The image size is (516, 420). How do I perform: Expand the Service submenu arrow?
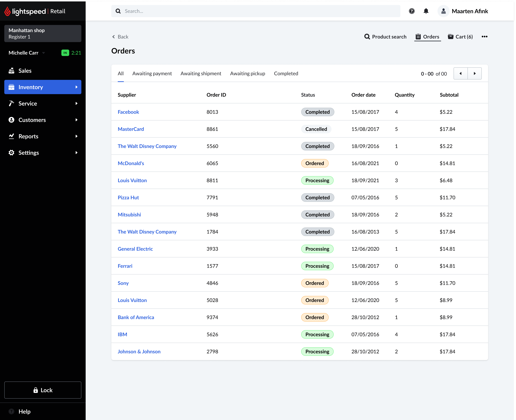77,103
